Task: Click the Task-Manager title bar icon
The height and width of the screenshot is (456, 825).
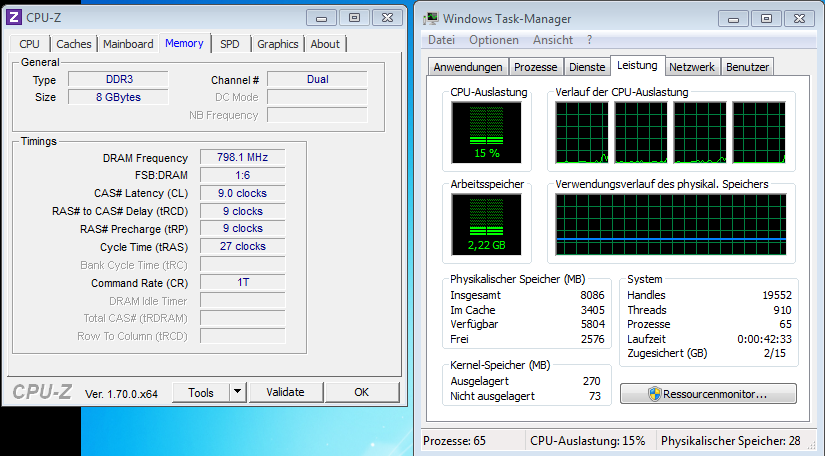Action: (430, 18)
